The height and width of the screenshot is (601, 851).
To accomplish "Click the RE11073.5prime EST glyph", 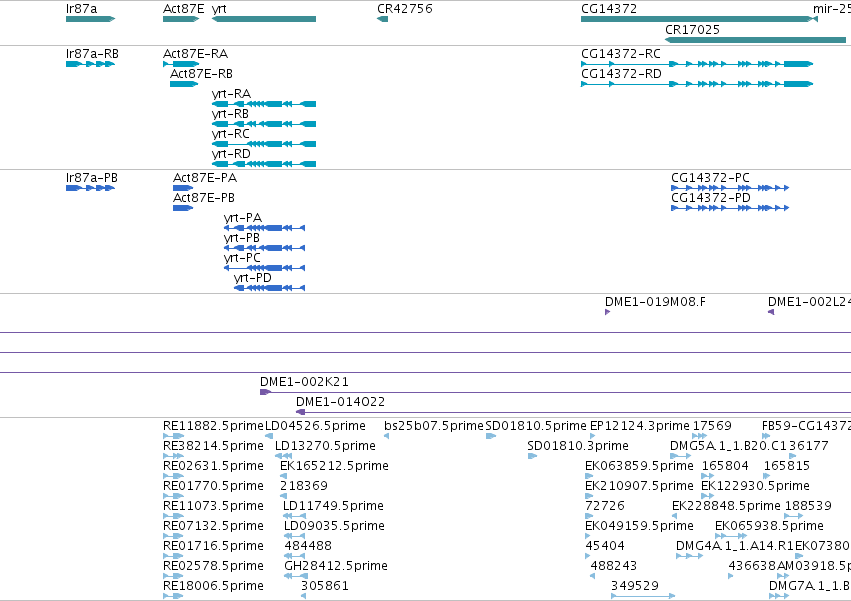I will click(x=173, y=516).
